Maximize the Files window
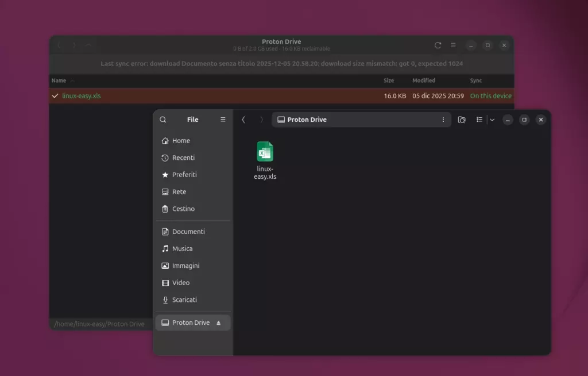The image size is (588, 376). (x=524, y=120)
